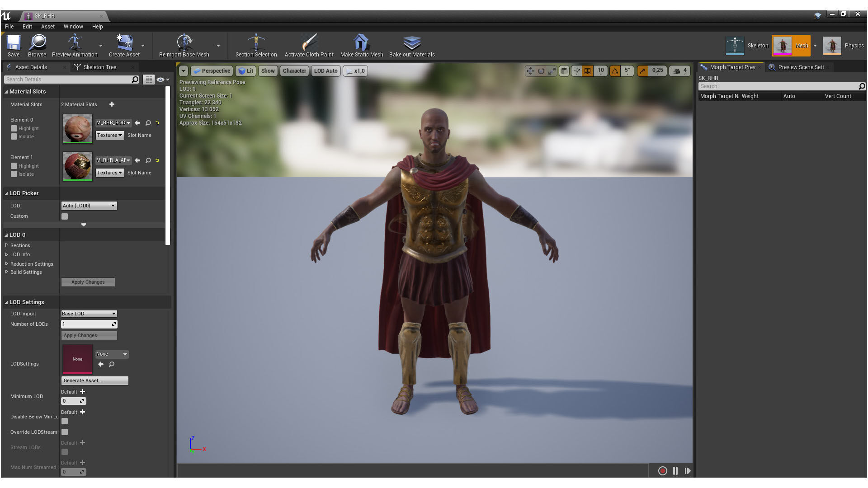Viewport: 868px width, 488px height.
Task: Expand the Sections row under LOD 0
Action: coord(7,245)
